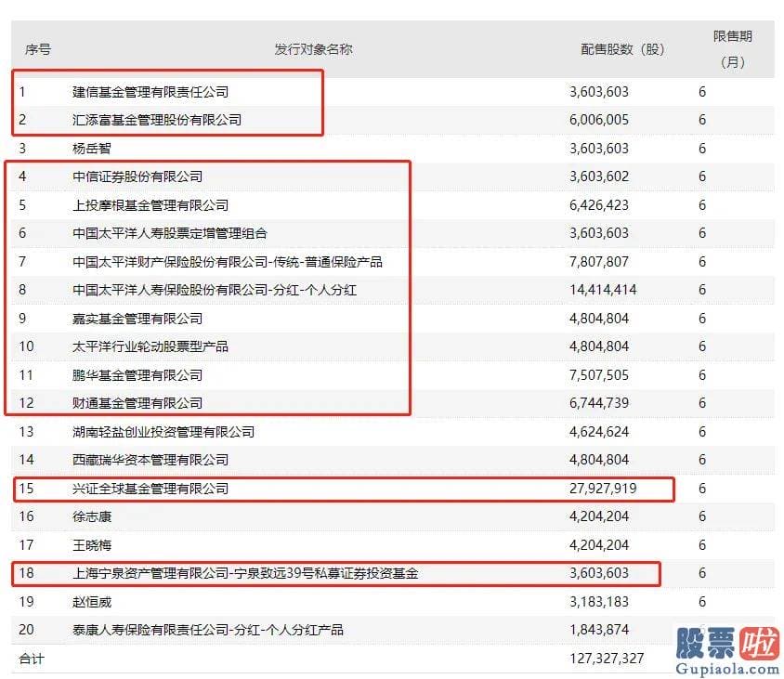Select share count 6,006,005
The width and height of the screenshot is (784, 679).
click(x=599, y=120)
